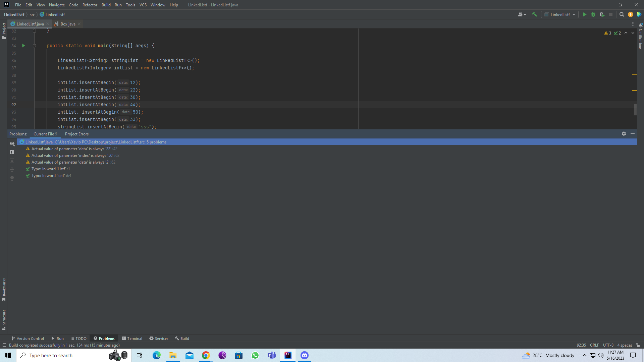Open editor tabs three-dot options menu
Screen dimensions: 644x362
click(x=633, y=24)
